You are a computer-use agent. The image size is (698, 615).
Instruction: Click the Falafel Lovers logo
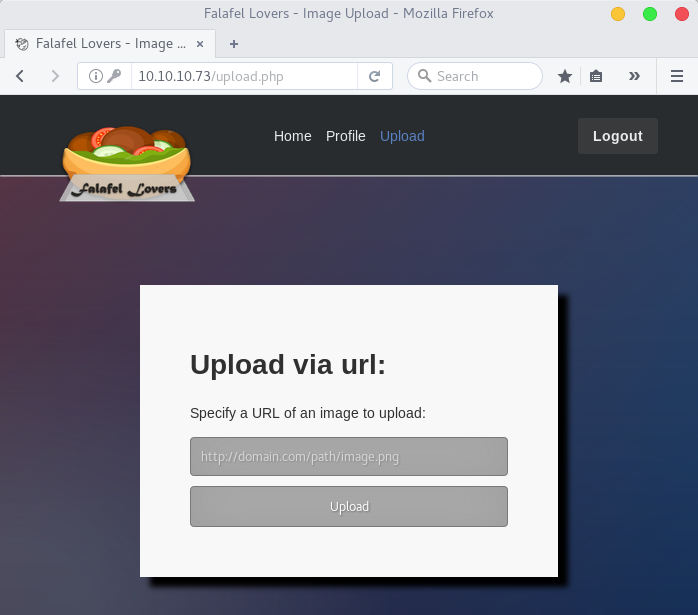click(x=127, y=163)
